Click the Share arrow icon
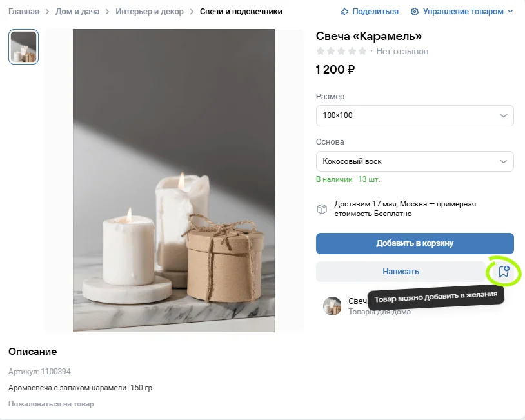 [344, 12]
